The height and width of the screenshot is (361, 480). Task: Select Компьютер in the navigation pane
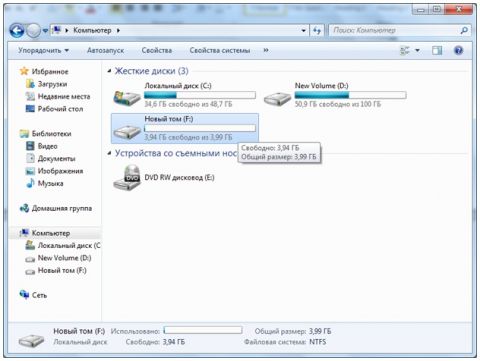click(51, 233)
